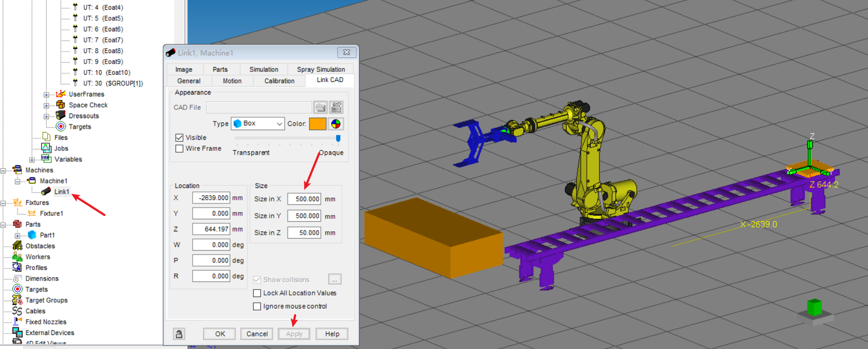The image size is (868, 349).
Task: Click the Dressouts icon in the tree
Action: 61,116
